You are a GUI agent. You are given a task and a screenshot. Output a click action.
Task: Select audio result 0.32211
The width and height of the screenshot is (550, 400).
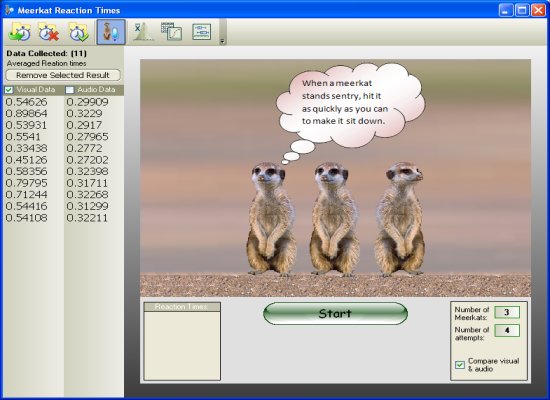click(87, 218)
